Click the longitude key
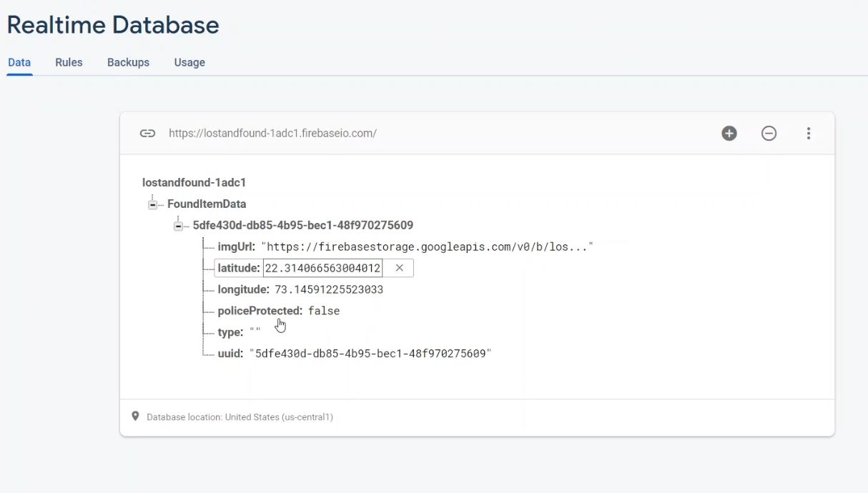 (x=243, y=289)
